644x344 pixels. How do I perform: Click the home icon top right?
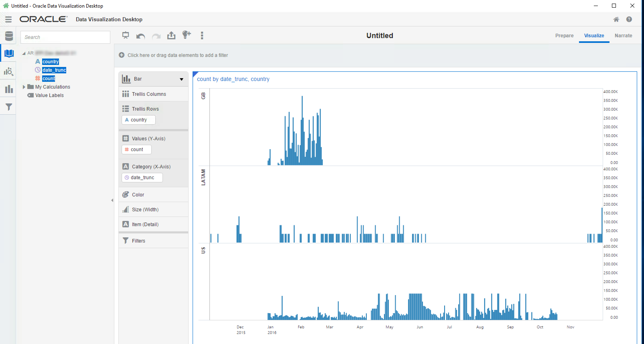click(x=616, y=19)
